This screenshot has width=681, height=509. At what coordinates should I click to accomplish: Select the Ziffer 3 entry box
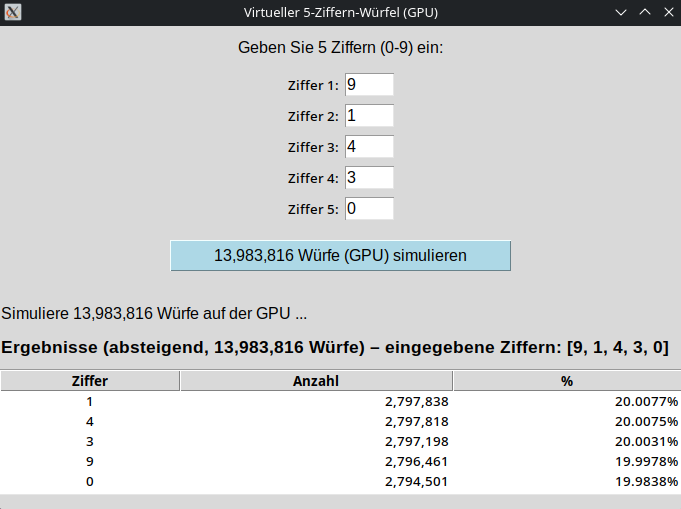(369, 147)
